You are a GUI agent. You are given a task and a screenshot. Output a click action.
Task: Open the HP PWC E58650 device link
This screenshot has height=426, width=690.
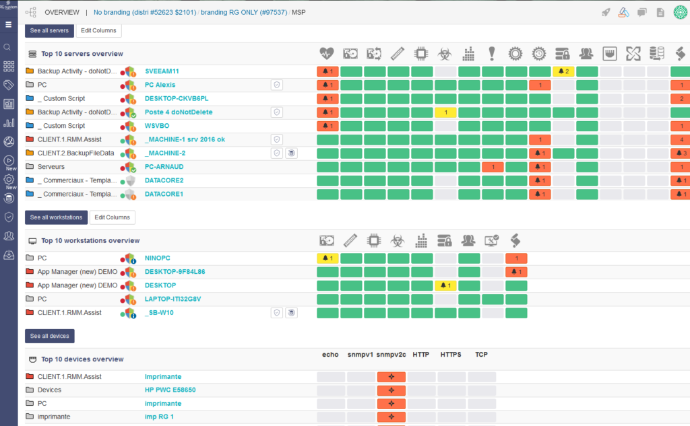point(171,389)
